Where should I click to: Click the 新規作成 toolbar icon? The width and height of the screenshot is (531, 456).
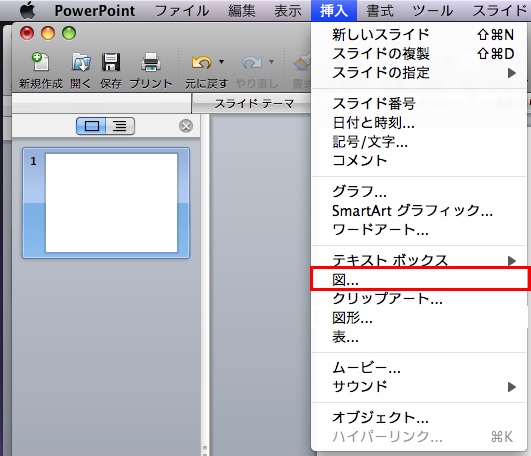[x=41, y=62]
